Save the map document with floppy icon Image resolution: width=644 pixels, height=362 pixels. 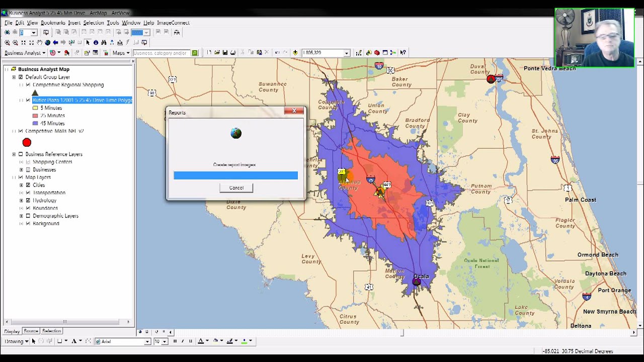(225, 53)
